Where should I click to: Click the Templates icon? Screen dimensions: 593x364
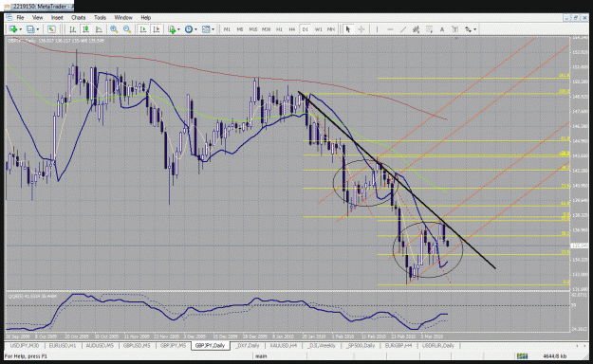click(x=206, y=29)
